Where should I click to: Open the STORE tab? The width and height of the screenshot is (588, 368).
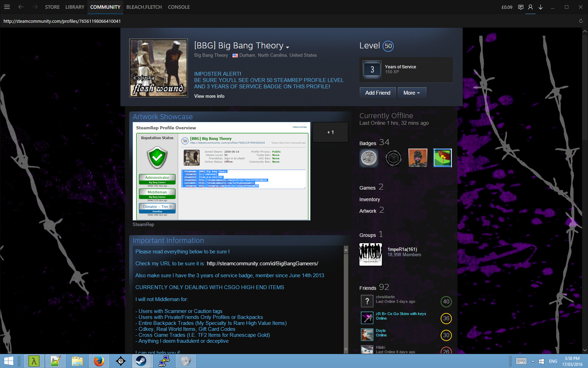(52, 7)
